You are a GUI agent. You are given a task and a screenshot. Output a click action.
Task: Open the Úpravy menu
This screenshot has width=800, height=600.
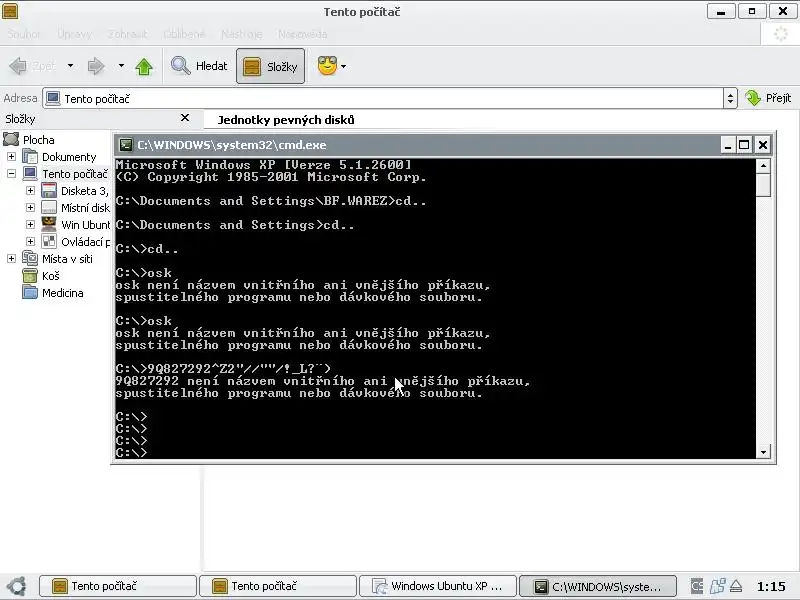(74, 34)
